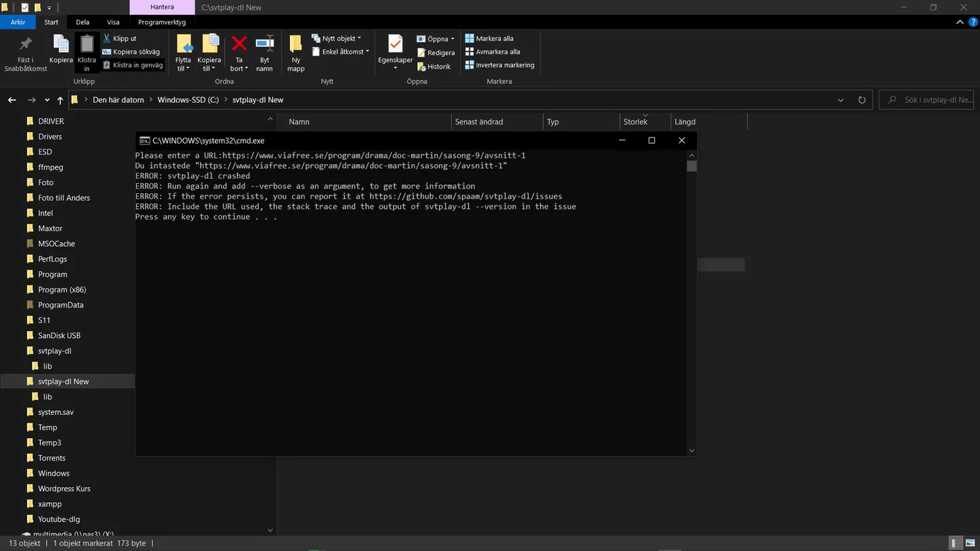Refresh the folder view

[862, 100]
